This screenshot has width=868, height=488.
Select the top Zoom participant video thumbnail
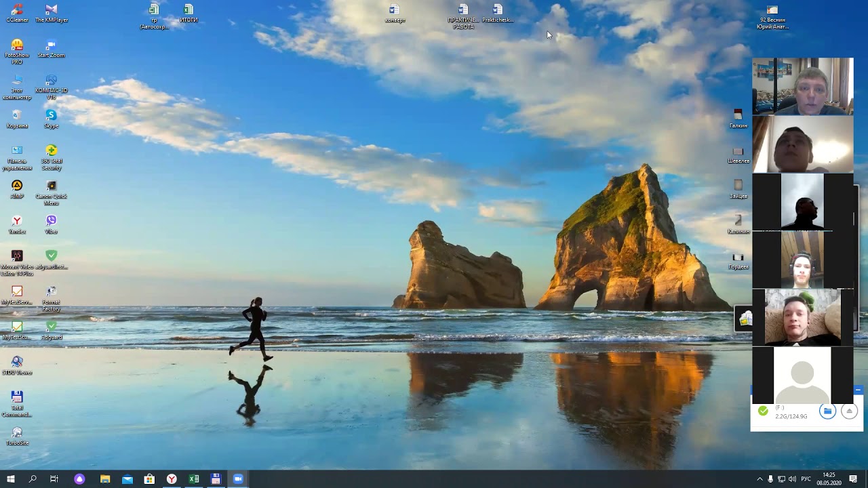click(x=802, y=86)
